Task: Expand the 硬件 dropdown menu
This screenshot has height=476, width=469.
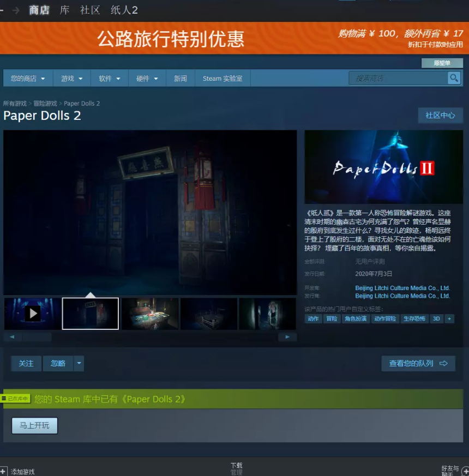Action: click(x=147, y=79)
